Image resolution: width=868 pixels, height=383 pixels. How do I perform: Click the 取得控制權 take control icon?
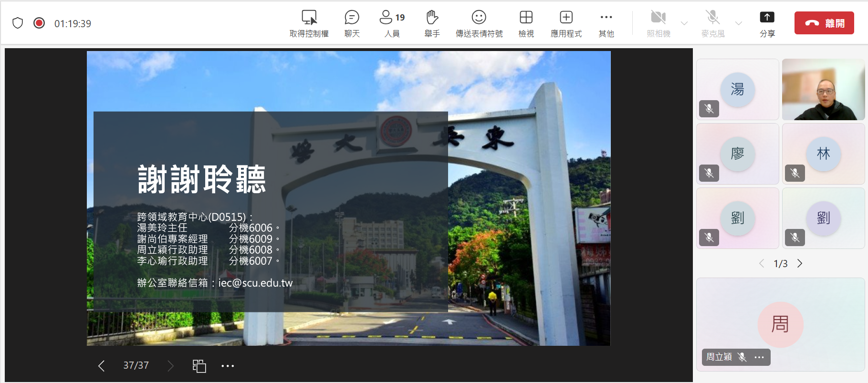309,18
